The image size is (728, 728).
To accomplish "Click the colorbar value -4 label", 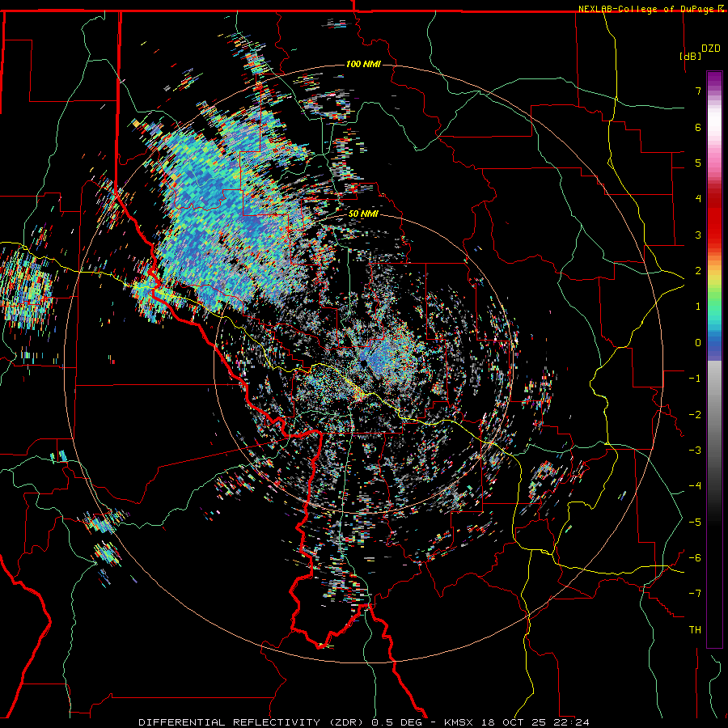I will click(x=695, y=486).
